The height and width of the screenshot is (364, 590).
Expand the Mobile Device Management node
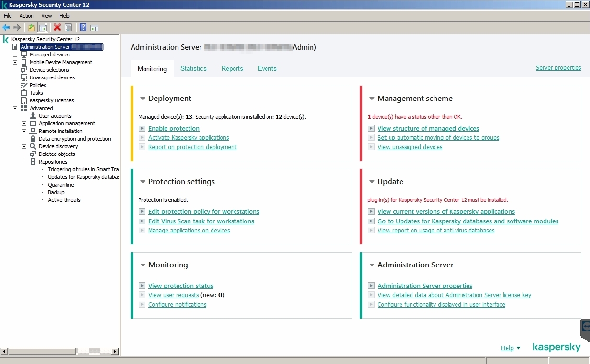coord(15,62)
